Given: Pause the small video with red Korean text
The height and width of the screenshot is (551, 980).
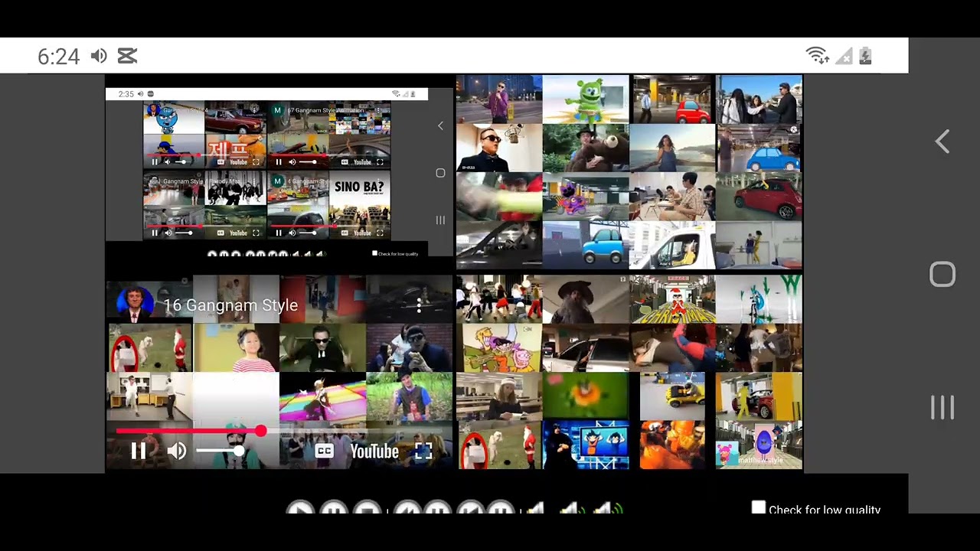Looking at the screenshot, I should pyautogui.click(x=155, y=162).
